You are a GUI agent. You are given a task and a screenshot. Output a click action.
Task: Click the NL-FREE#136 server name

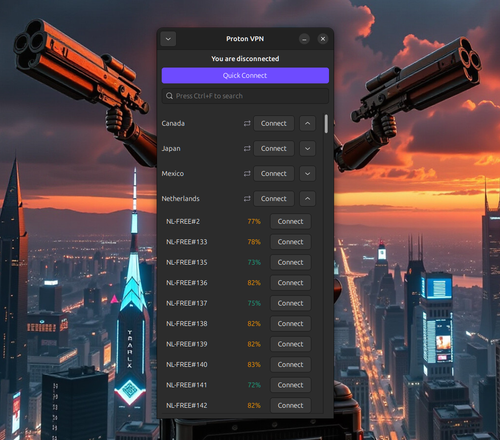coord(187,283)
